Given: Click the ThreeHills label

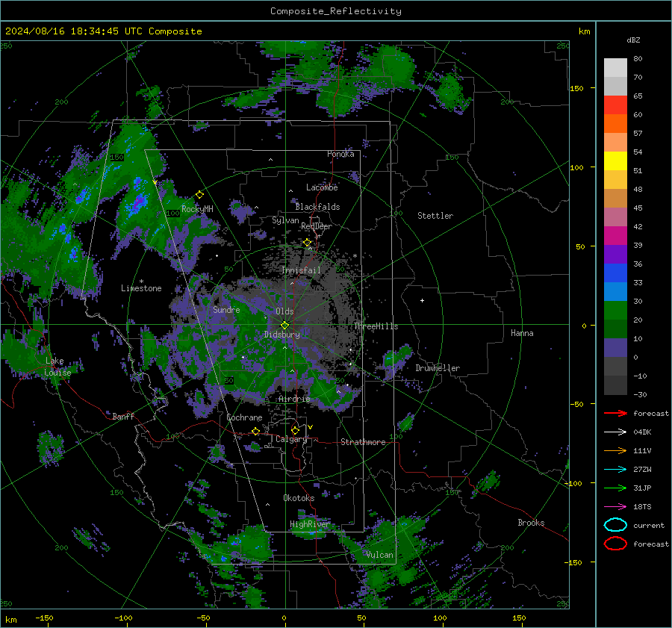Looking at the screenshot, I should (376, 326).
